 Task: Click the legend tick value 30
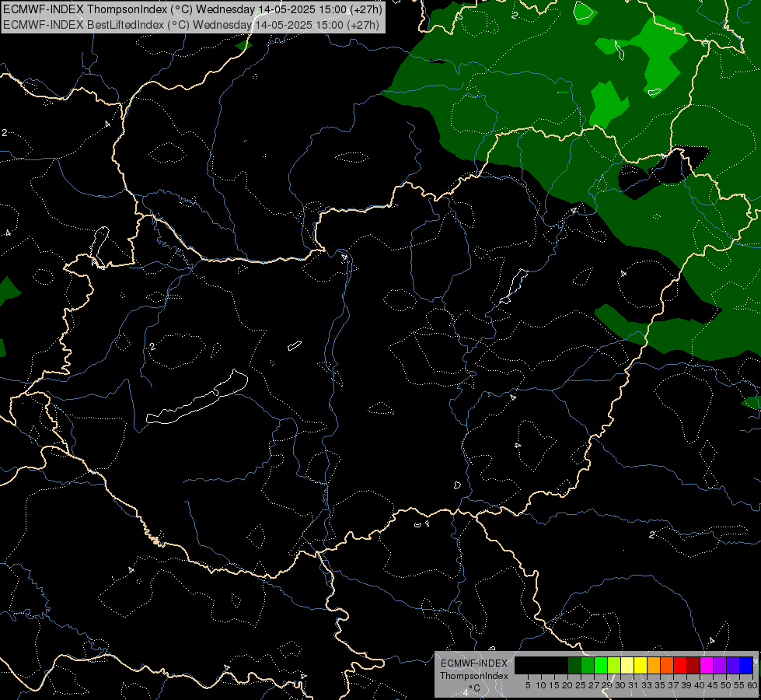click(x=620, y=685)
